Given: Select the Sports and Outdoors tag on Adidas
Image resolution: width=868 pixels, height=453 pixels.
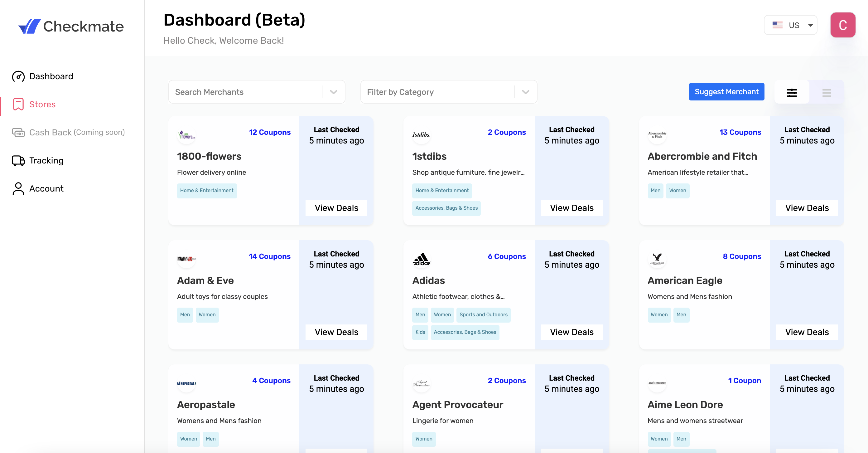Looking at the screenshot, I should tap(483, 315).
